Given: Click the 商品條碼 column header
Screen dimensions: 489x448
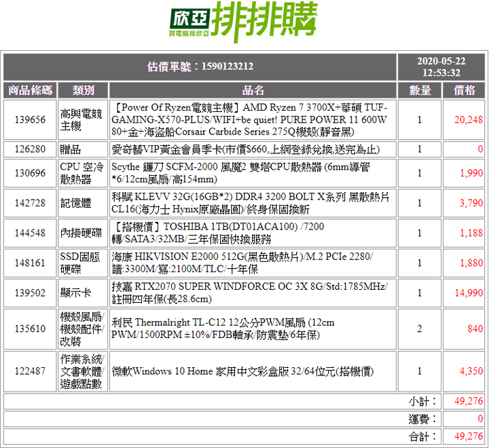Looking at the screenshot, I should coord(30,90).
